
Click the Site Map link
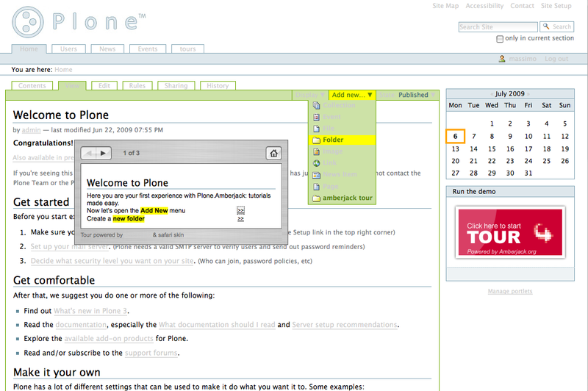445,6
